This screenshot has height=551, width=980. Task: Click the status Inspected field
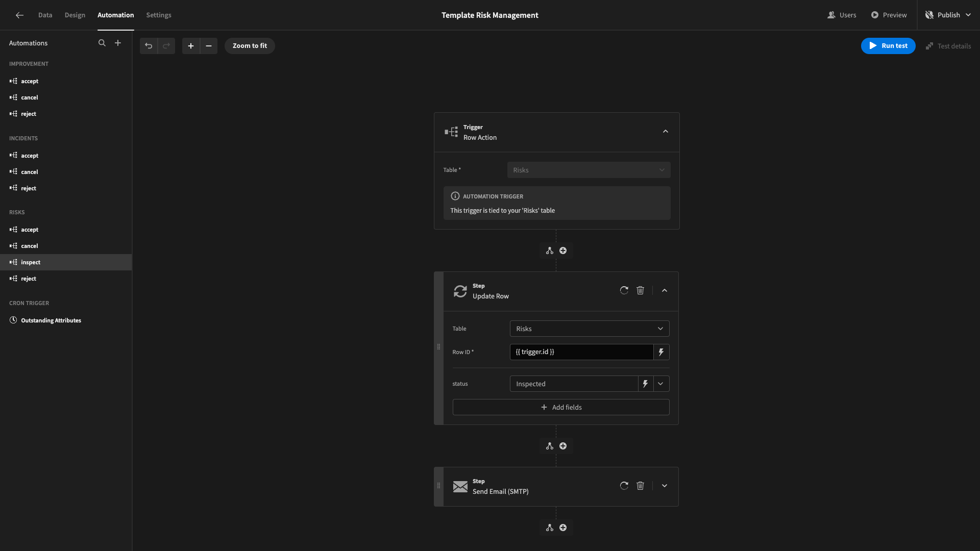tap(574, 384)
